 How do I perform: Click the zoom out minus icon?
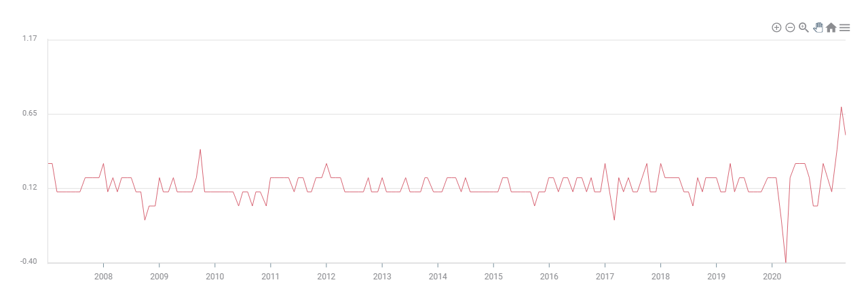(x=790, y=28)
